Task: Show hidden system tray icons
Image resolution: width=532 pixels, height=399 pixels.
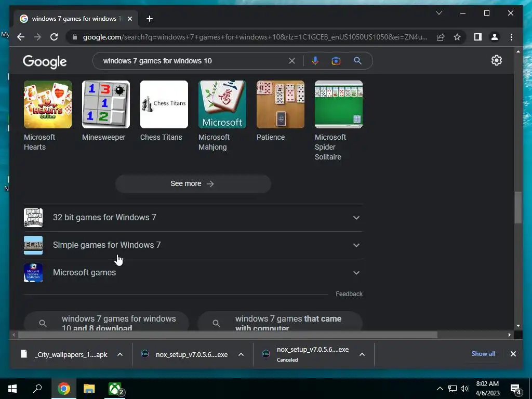Action: [440, 389]
